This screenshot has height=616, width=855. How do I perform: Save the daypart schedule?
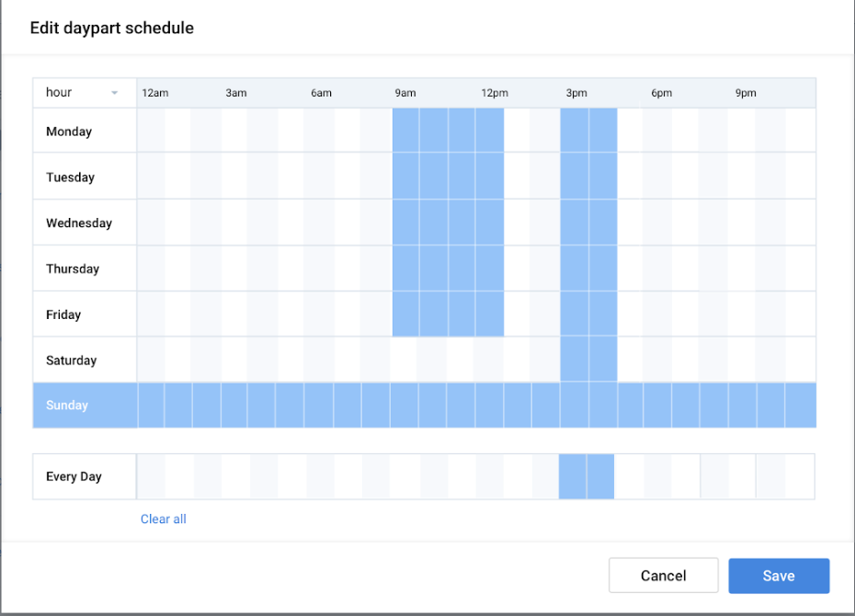(779, 576)
